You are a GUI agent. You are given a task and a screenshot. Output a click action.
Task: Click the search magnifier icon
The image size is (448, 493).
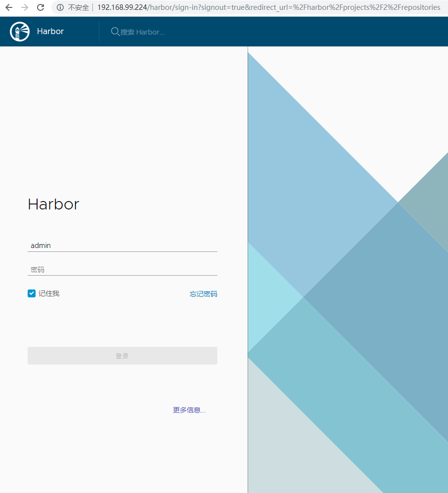[x=115, y=32]
